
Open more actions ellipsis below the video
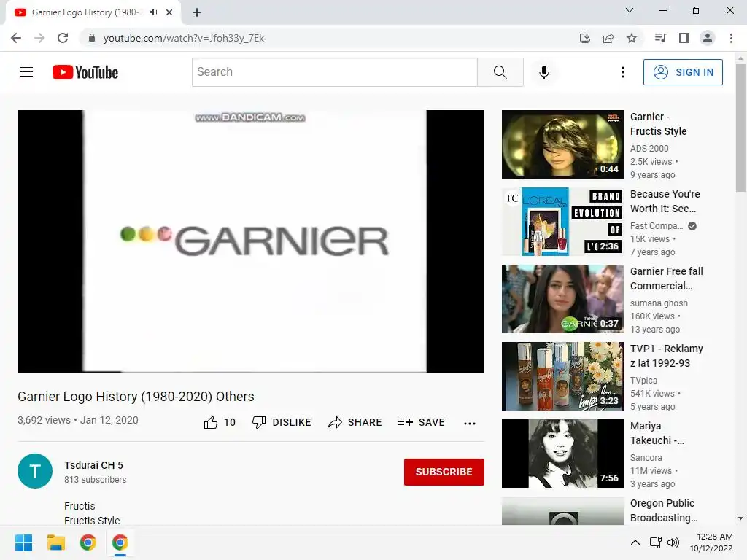point(470,424)
